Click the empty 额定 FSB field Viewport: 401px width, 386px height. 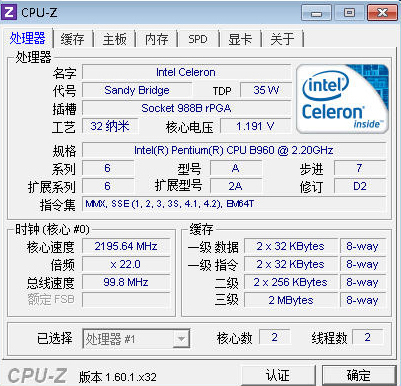pos(126,300)
